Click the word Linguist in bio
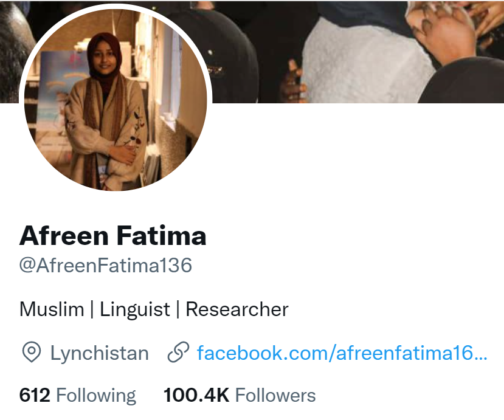Viewport: 504px width, 420px height. tap(135, 309)
